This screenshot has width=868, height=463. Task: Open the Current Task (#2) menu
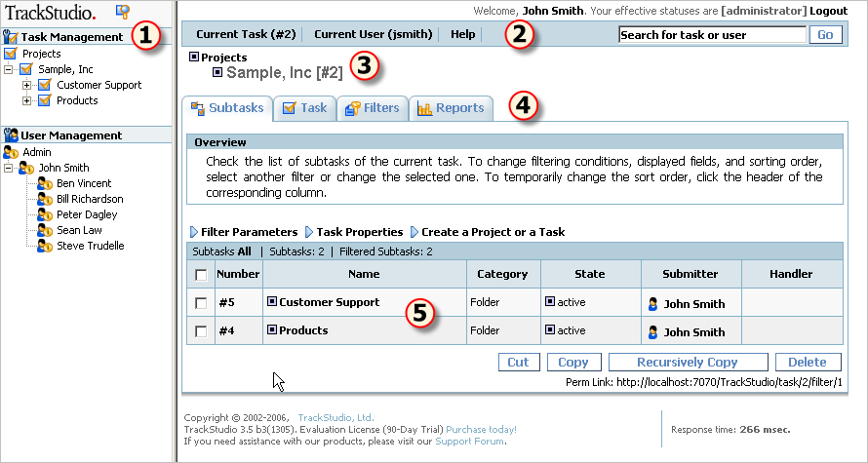click(247, 34)
